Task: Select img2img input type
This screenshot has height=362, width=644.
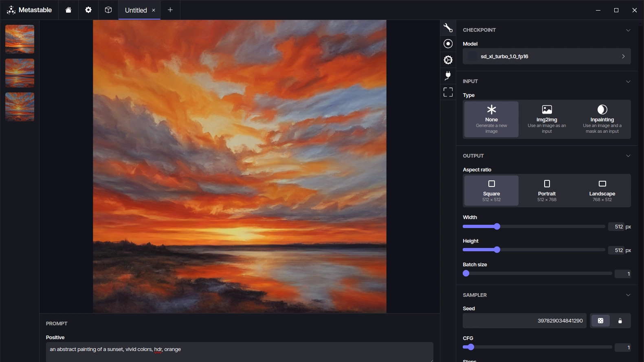Action: point(547,119)
